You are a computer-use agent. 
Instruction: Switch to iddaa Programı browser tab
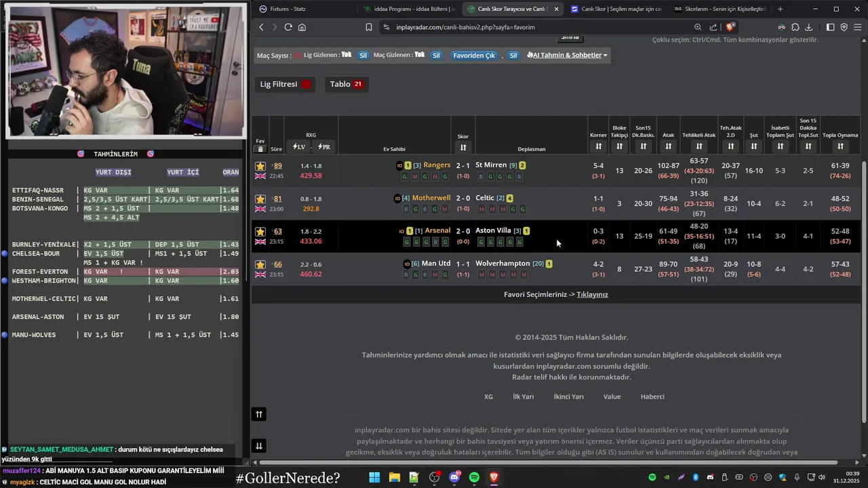coord(409,9)
